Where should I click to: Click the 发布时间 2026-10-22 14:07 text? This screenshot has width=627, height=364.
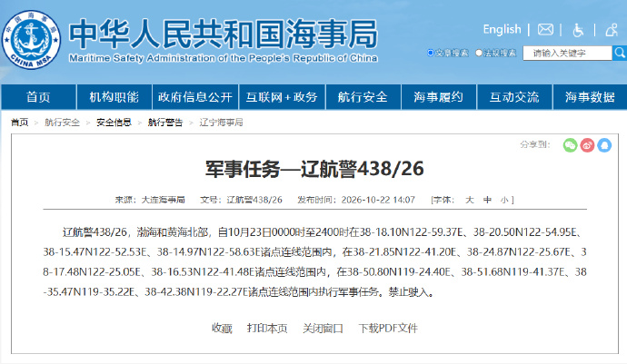(356, 200)
